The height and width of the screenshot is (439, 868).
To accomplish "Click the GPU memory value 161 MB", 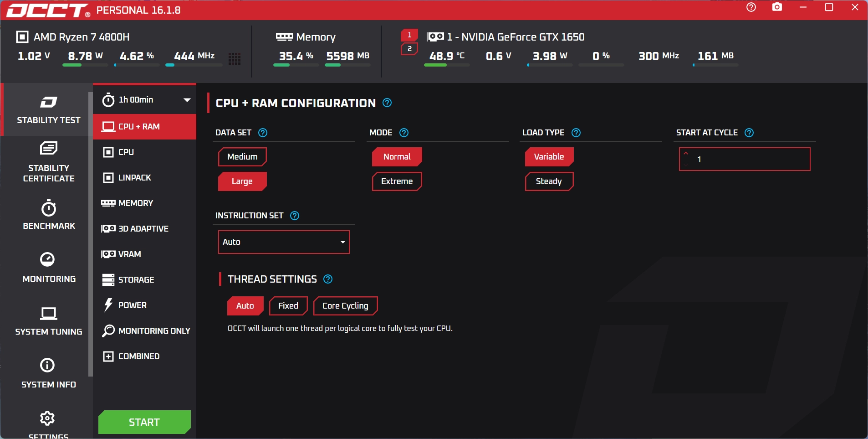I will 716,56.
